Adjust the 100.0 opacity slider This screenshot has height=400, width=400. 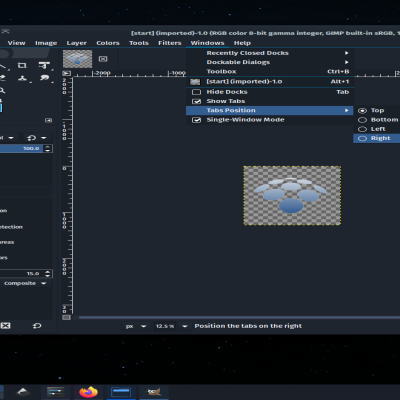21,149
